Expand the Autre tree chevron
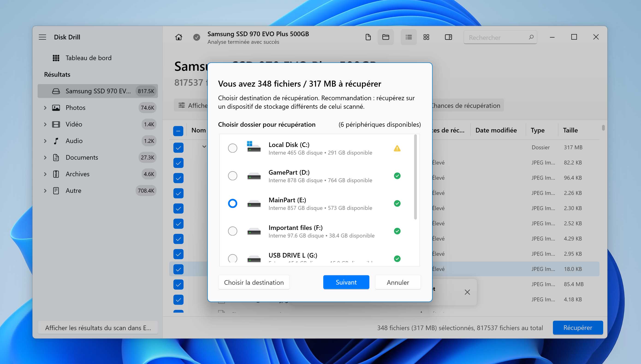This screenshot has width=641, height=364. 45,191
